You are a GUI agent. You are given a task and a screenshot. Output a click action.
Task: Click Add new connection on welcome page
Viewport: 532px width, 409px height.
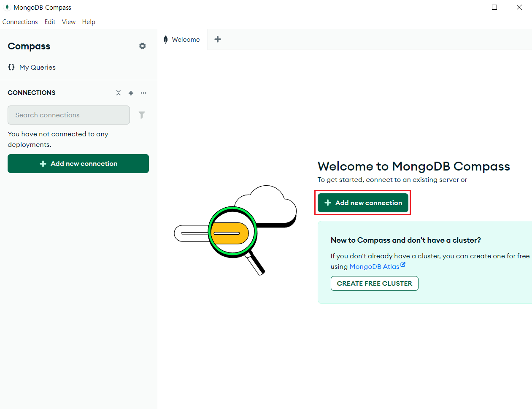coord(363,203)
